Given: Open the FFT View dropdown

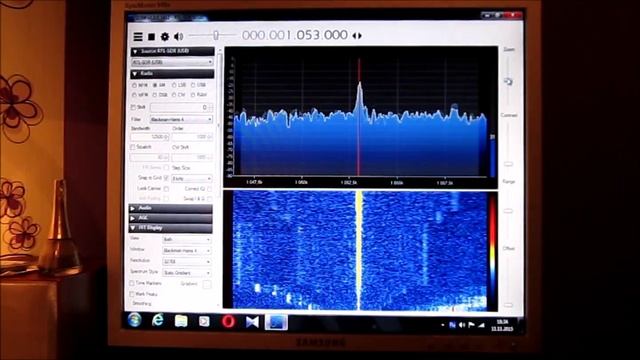Looking at the screenshot, I should point(187,240).
